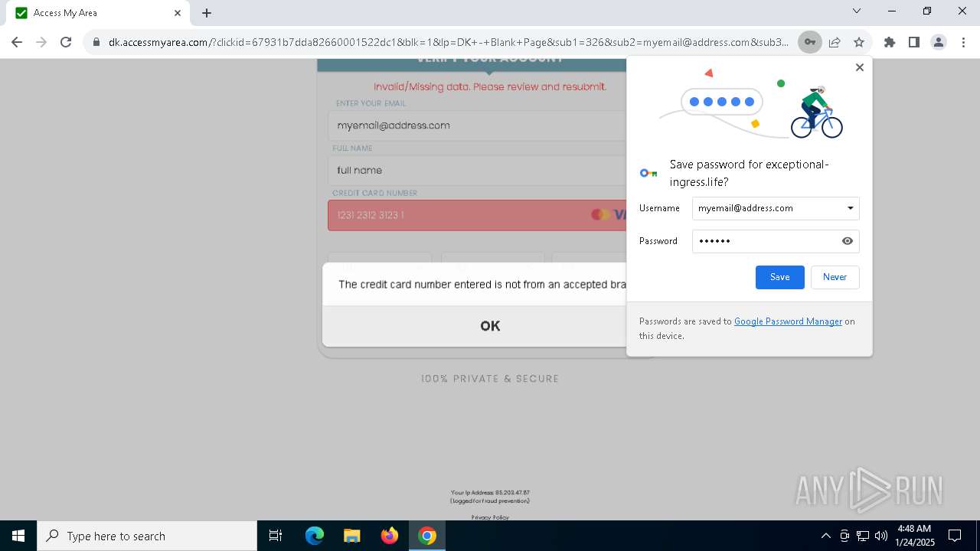Open the Privacy Policy link

490,517
